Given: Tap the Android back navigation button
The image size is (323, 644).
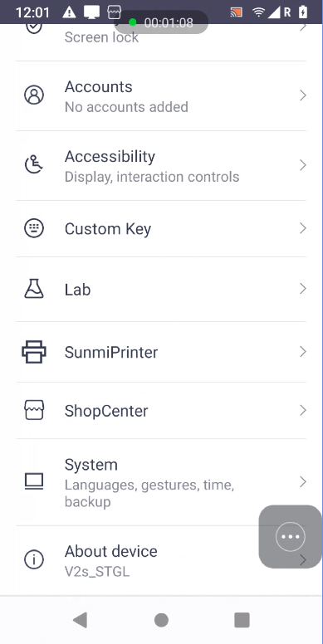Looking at the screenshot, I should point(81,620).
